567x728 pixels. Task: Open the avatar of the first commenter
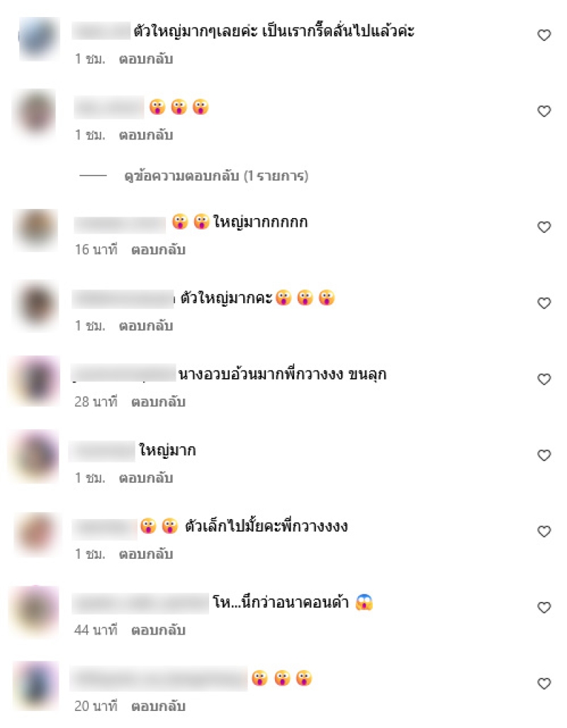tap(39, 39)
